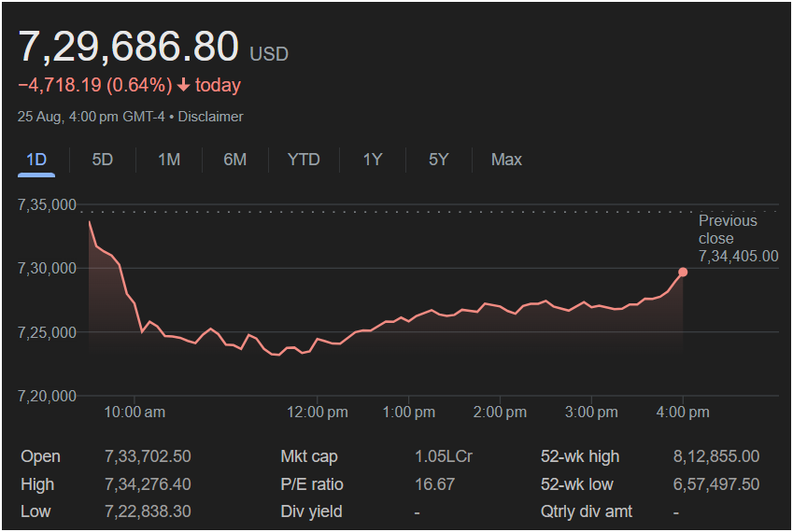Click the 7,29,686.80 price headline
The image size is (793, 532).
point(129,47)
